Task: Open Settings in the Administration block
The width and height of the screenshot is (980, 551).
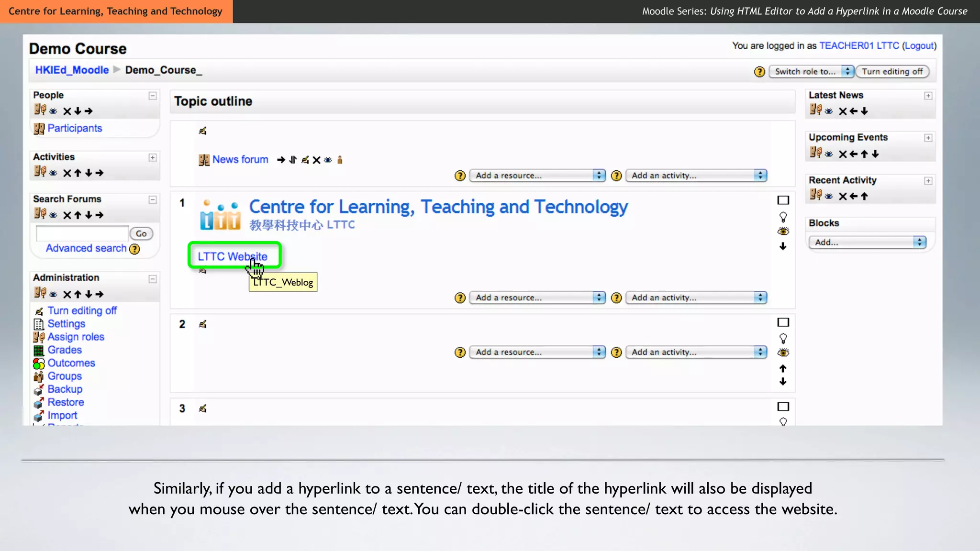Action: coord(67,324)
